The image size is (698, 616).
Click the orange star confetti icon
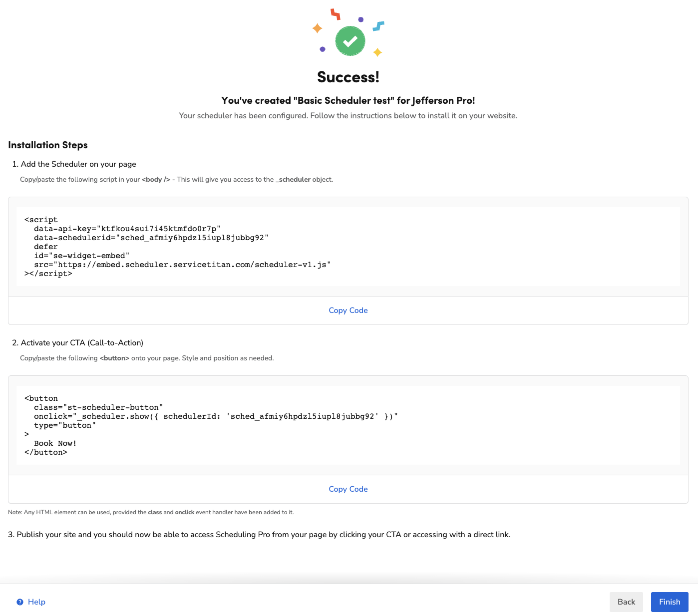[x=317, y=28]
